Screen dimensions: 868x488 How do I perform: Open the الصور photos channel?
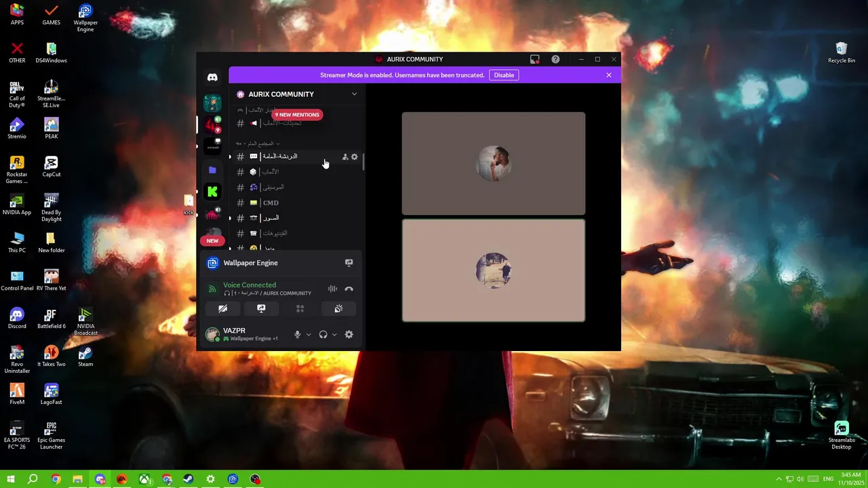pyautogui.click(x=296, y=218)
